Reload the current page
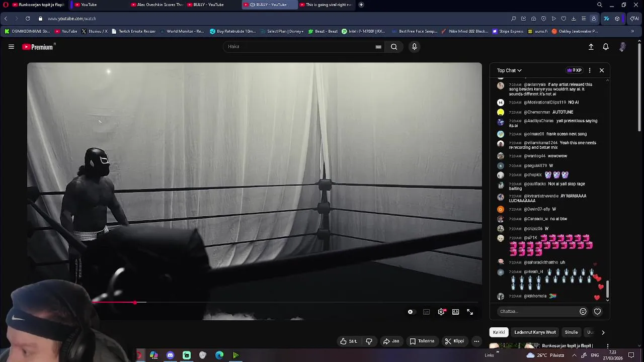Viewport: 644px width, 362px height. 28,19
